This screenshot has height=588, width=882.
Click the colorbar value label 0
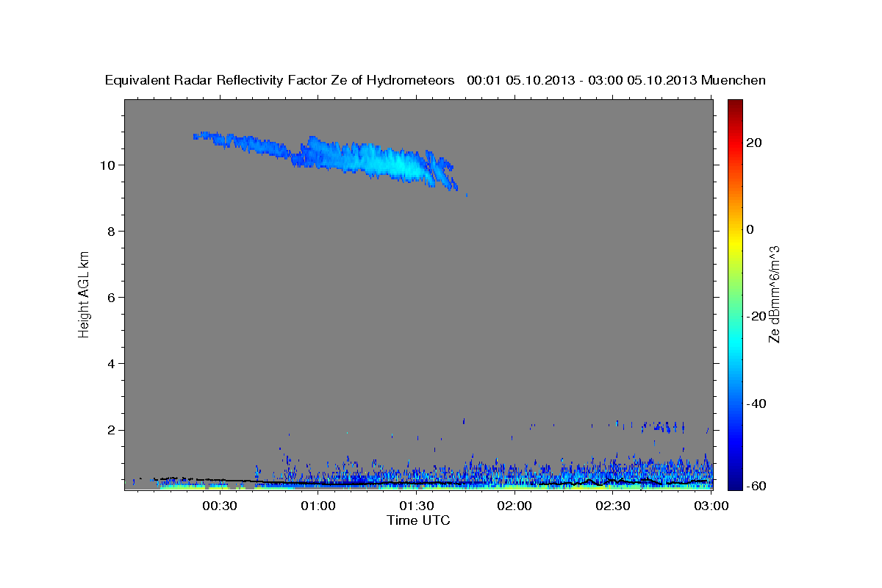tap(750, 229)
